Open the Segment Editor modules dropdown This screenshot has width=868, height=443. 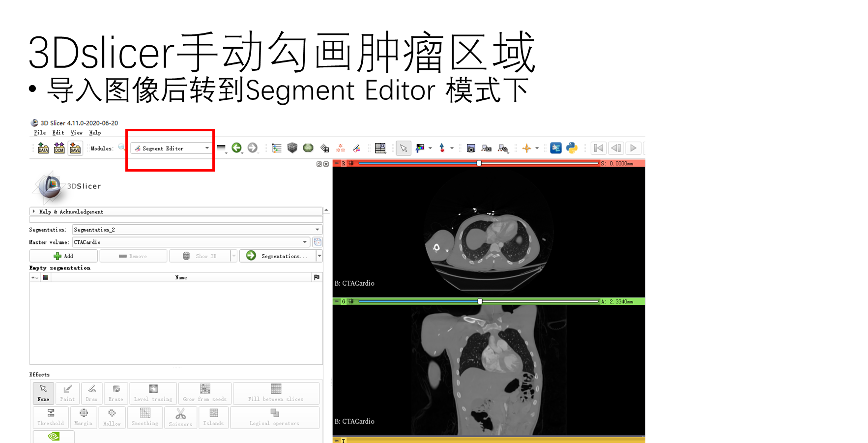point(172,148)
